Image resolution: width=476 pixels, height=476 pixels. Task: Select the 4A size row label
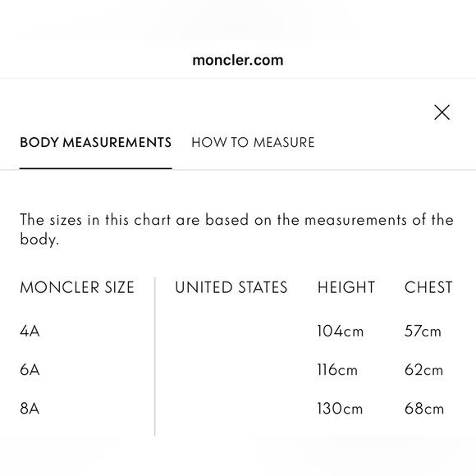point(30,331)
